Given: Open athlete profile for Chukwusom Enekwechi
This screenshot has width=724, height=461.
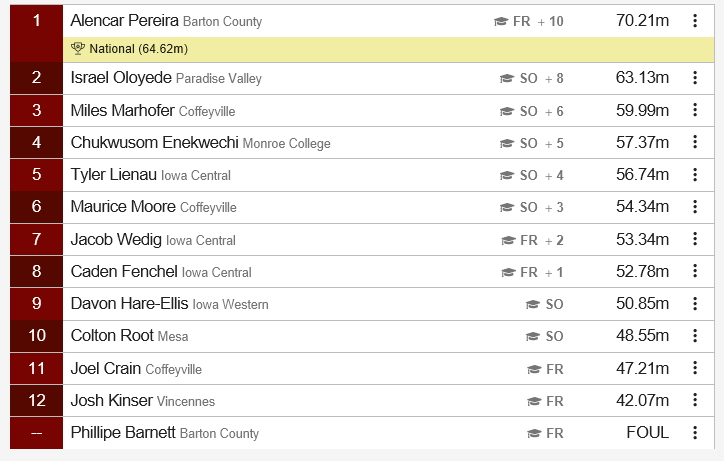Looking at the screenshot, I should click(x=154, y=143).
